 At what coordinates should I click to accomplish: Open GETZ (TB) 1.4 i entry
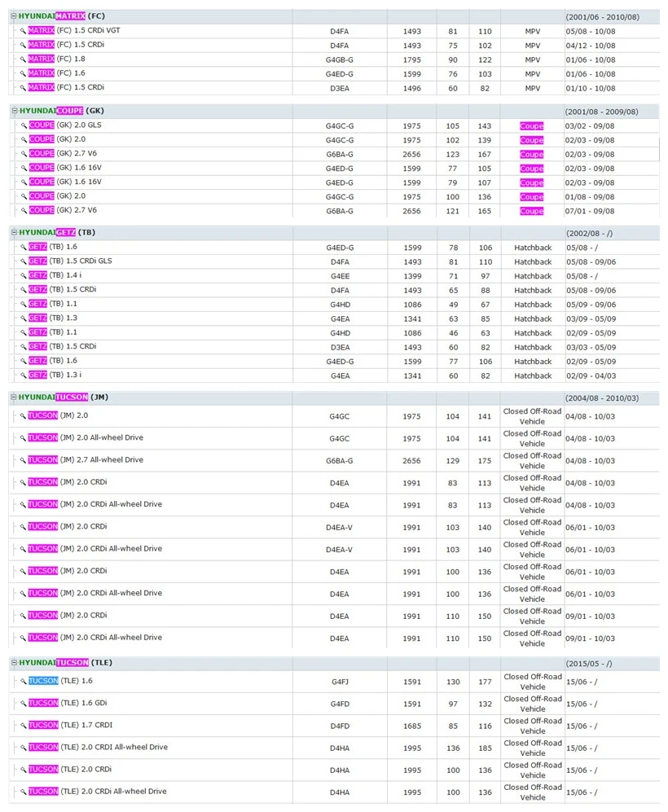point(55,275)
